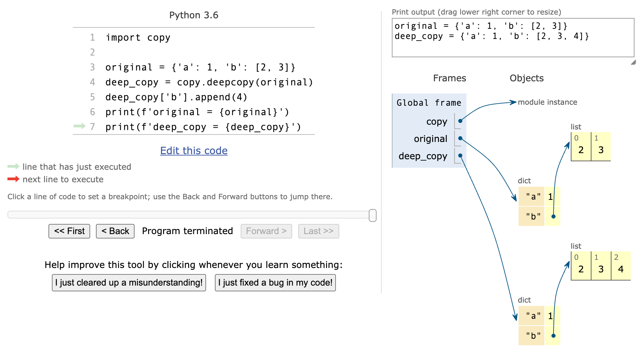Screen dimensions: 644x353
Task: Click 'I just fixed a bug in my code!'
Action: tap(275, 283)
